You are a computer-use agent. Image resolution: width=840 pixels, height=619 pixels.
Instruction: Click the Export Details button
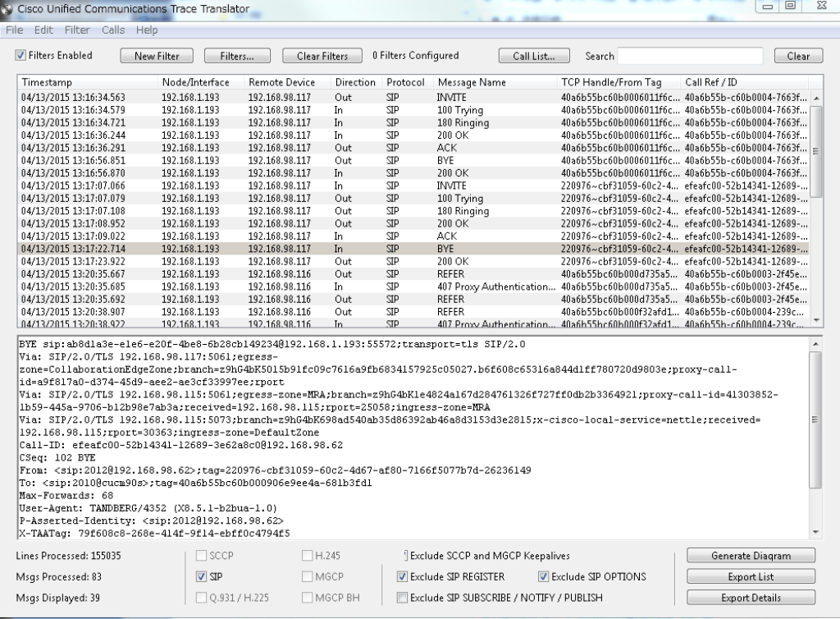point(751,598)
